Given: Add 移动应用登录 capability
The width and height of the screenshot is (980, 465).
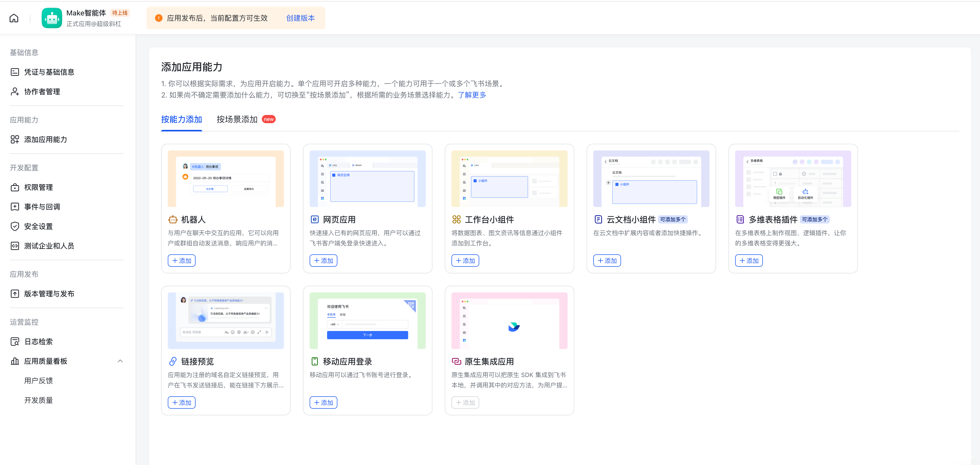Looking at the screenshot, I should point(323,402).
